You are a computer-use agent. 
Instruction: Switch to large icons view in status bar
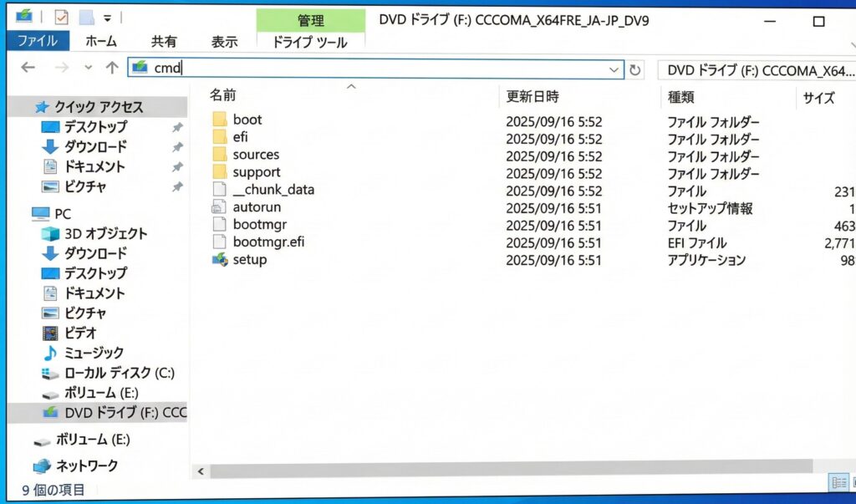[x=853, y=482]
